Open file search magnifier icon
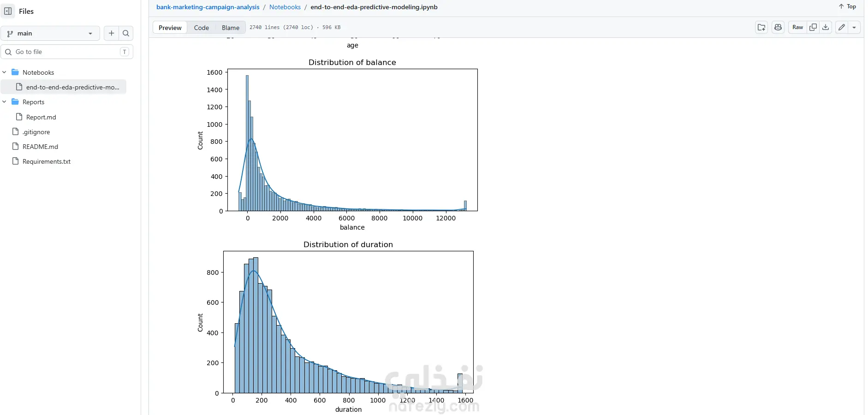Image resolution: width=868 pixels, height=415 pixels. (x=126, y=33)
